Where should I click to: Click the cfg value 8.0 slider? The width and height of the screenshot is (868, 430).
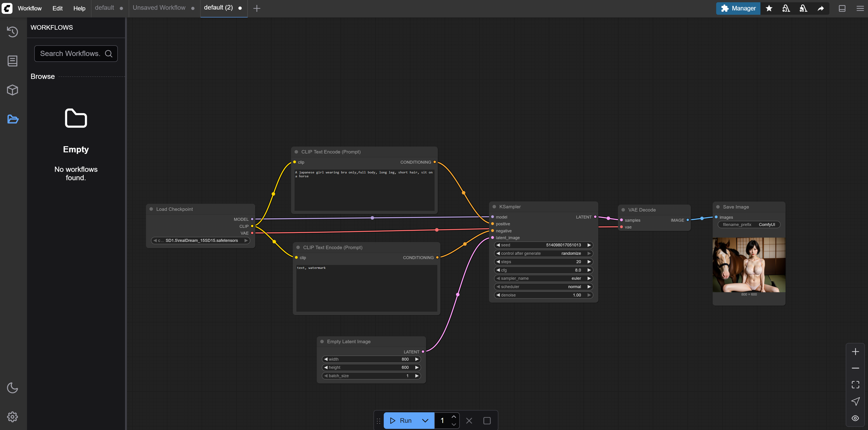tap(543, 270)
